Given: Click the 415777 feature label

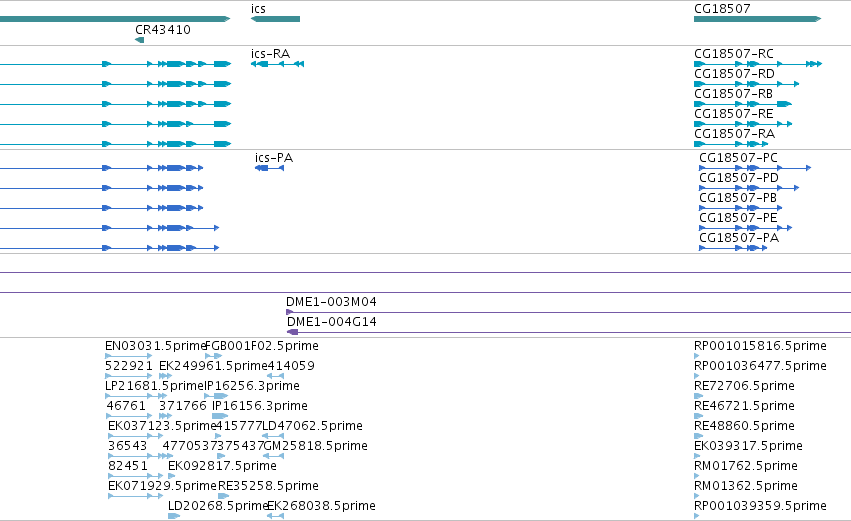Looking at the screenshot, I should (x=239, y=426).
